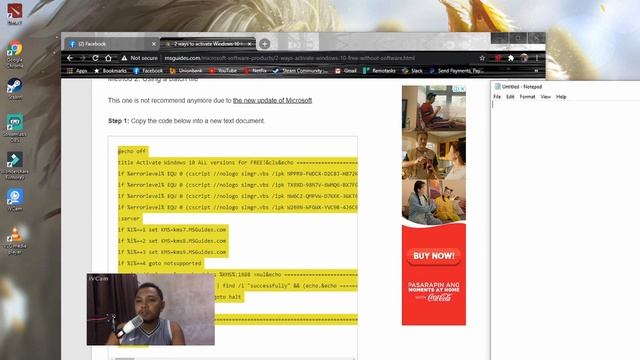Click inside the Notepad text area

pos(566,231)
